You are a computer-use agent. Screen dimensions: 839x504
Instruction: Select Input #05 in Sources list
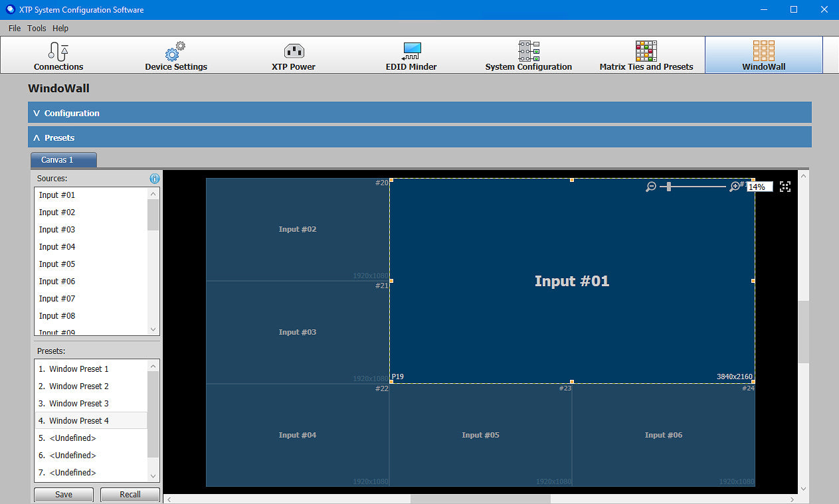click(x=91, y=264)
